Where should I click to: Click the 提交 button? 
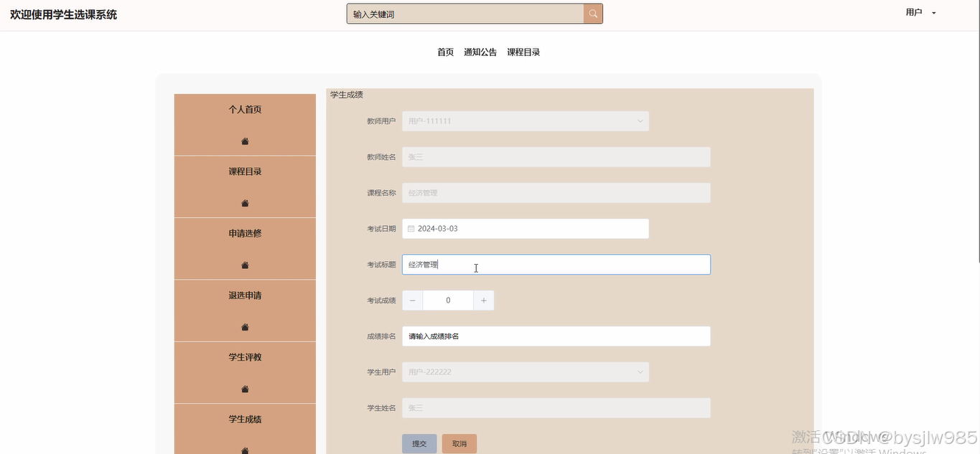(x=419, y=443)
